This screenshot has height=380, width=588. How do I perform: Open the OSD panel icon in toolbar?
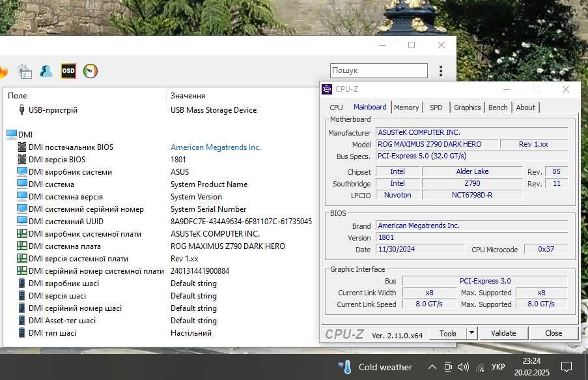[x=68, y=70]
